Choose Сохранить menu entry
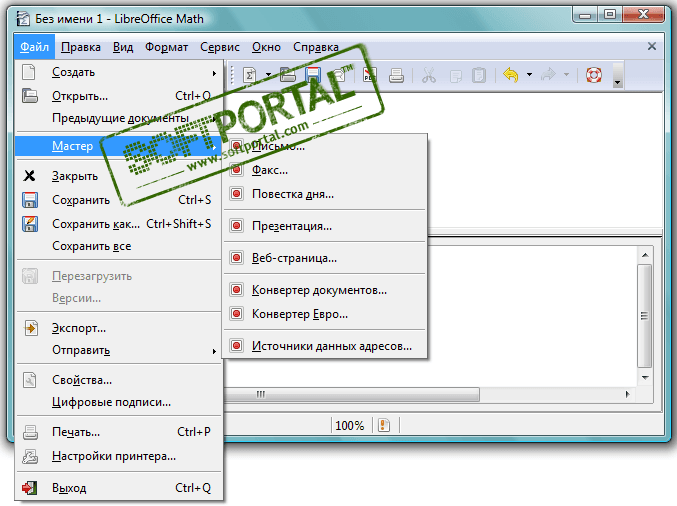 (x=119, y=200)
